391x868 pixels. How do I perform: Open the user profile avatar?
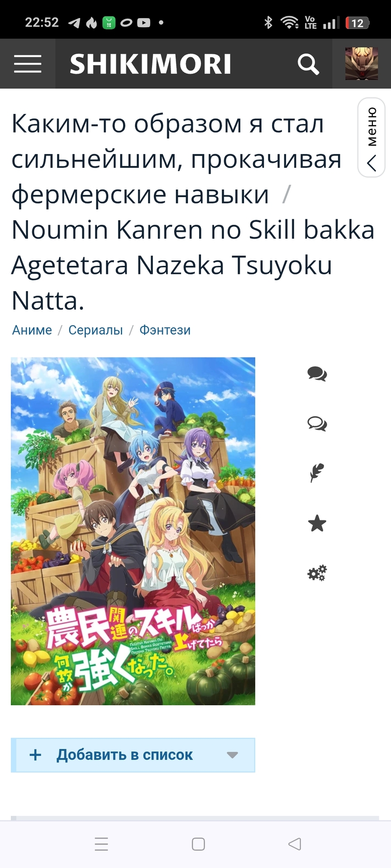[x=362, y=64]
